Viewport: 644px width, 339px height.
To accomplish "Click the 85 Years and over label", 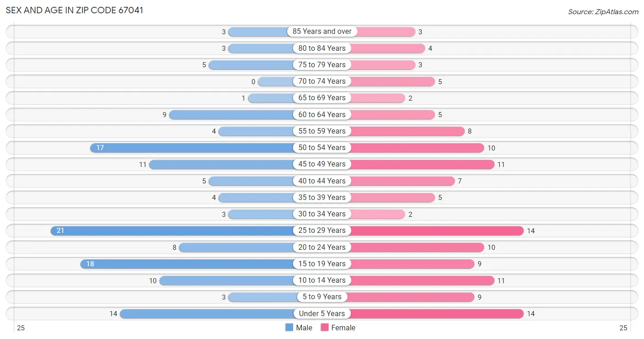I will [x=322, y=32].
